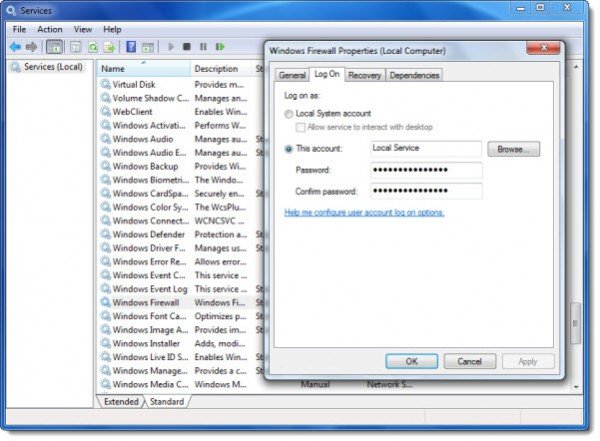This screenshot has width=600, height=441.
Task: Select the Windows Biometri... service row
Action: [x=182, y=180]
